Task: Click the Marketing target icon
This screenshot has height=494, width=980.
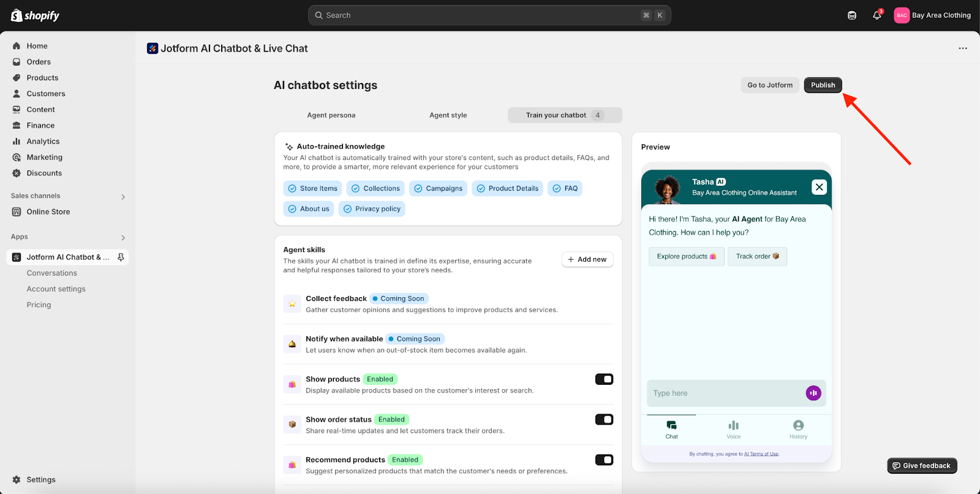Action: pyautogui.click(x=17, y=158)
